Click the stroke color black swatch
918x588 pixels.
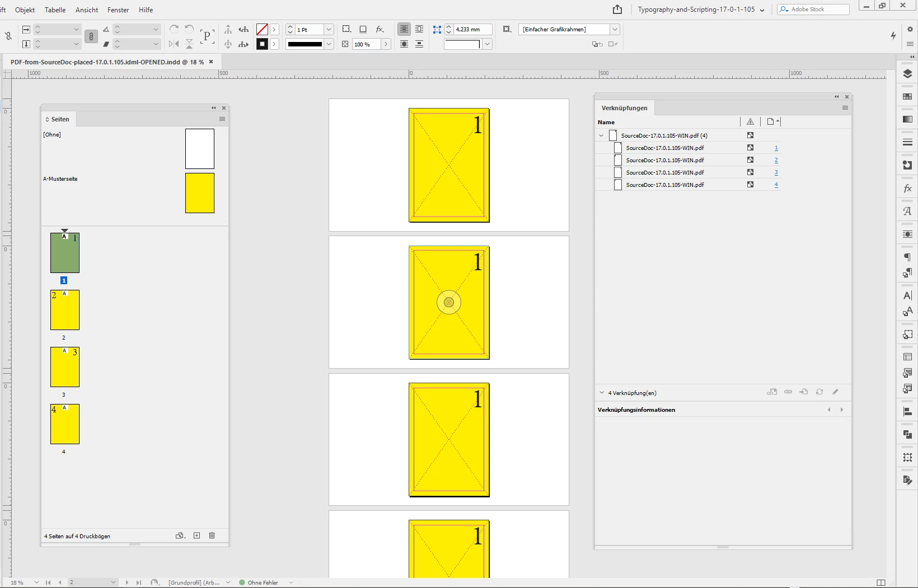point(262,44)
